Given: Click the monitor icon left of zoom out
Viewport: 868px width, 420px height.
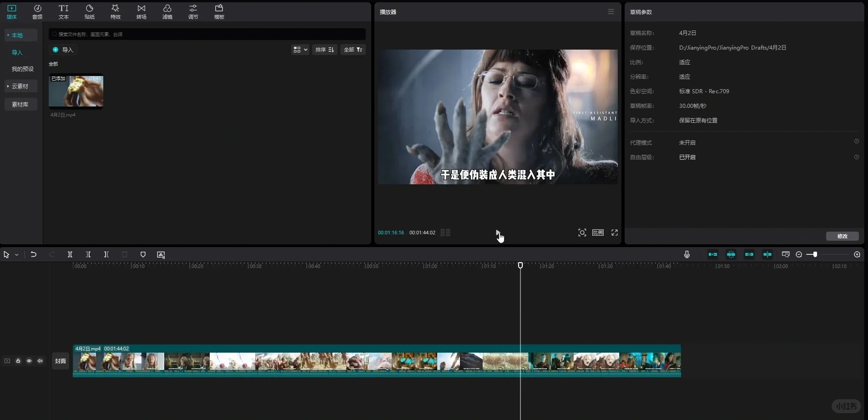Looking at the screenshot, I should (x=786, y=254).
